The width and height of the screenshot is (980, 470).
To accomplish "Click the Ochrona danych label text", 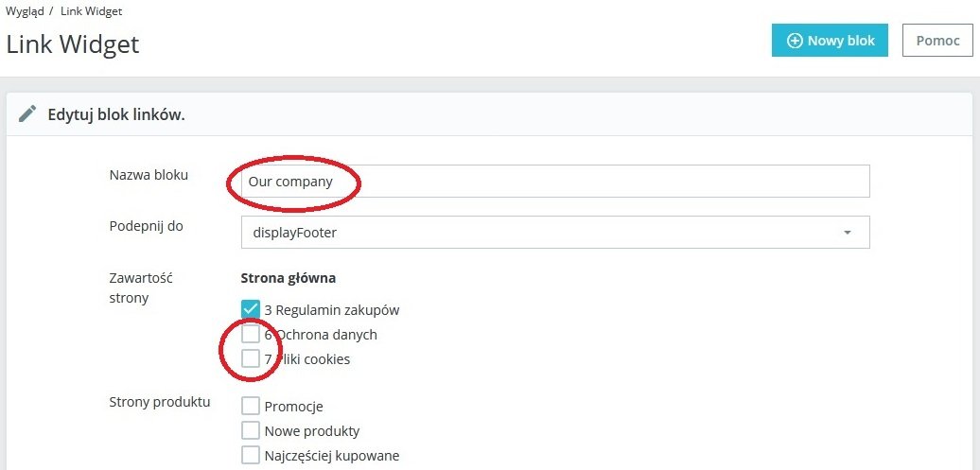I will (x=326, y=335).
